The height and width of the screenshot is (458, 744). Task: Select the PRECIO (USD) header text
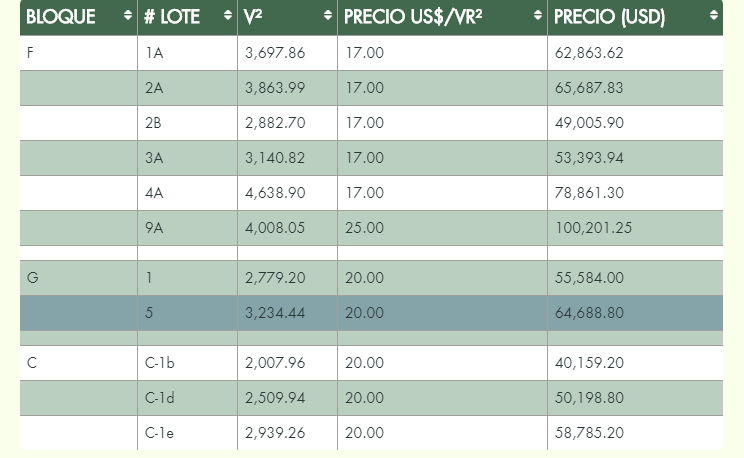pyautogui.click(x=609, y=17)
